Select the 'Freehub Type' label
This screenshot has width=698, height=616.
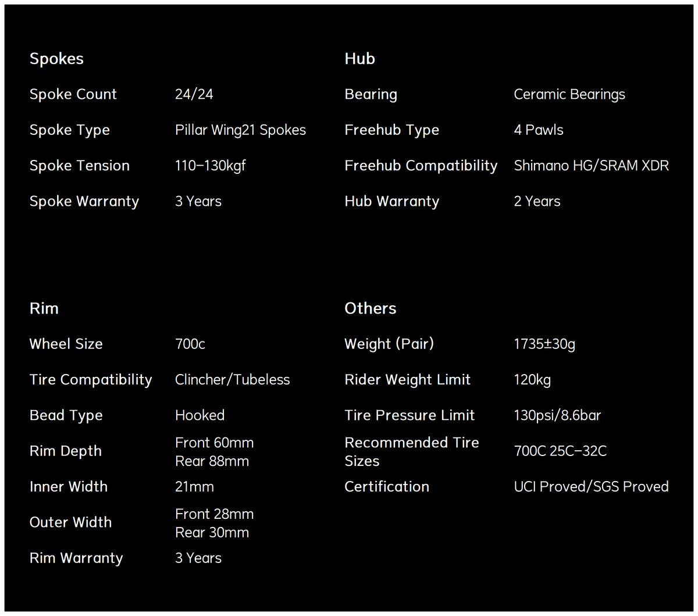391,130
